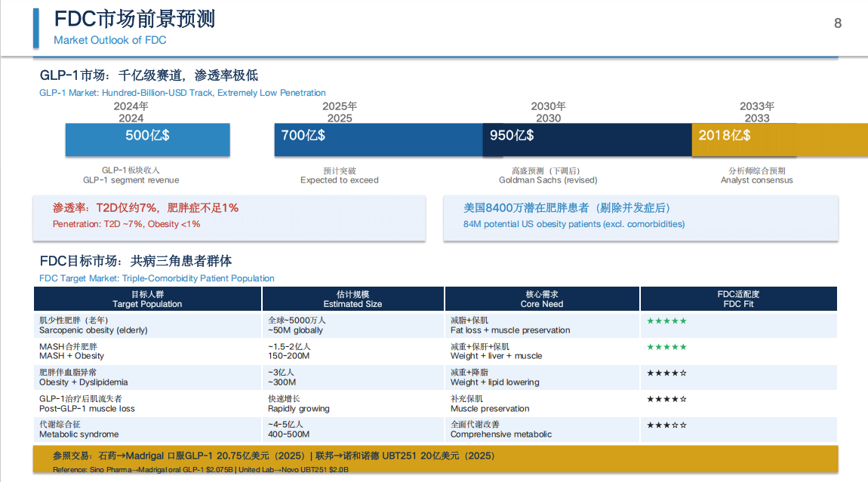This screenshot has width=868, height=482.
Task: Select the '2024年' year label
Action: pos(131,106)
